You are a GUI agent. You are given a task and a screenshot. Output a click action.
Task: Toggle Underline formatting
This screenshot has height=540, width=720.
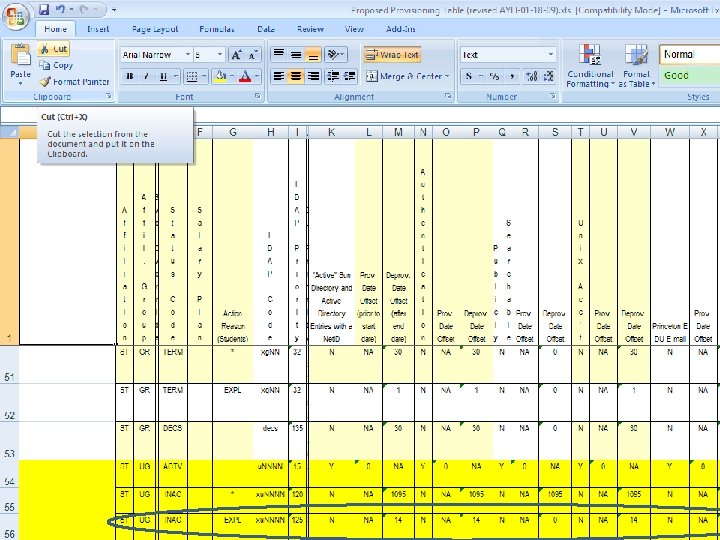pos(163,76)
